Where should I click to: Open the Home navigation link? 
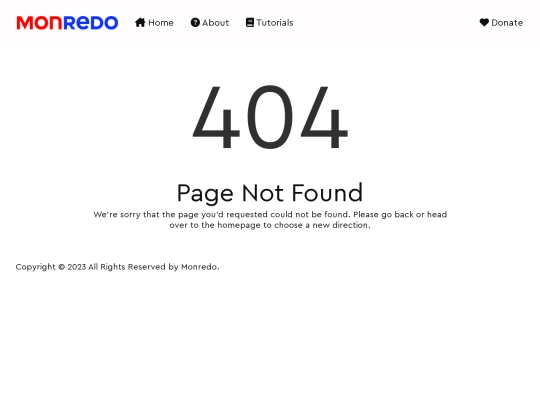coord(154,23)
